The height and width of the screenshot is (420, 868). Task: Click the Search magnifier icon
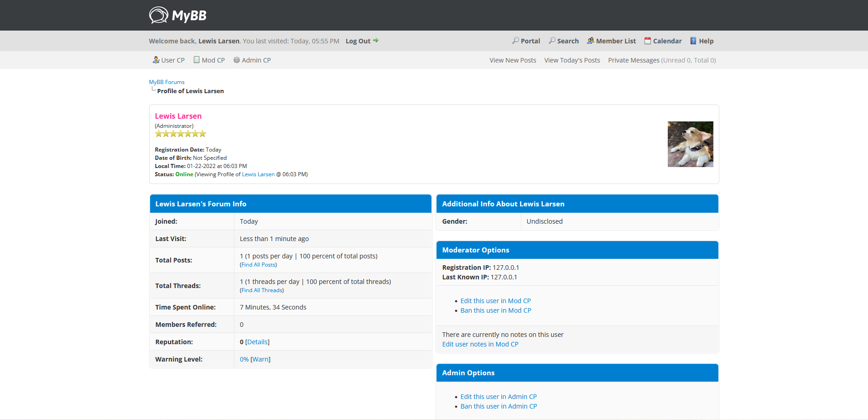pos(552,41)
